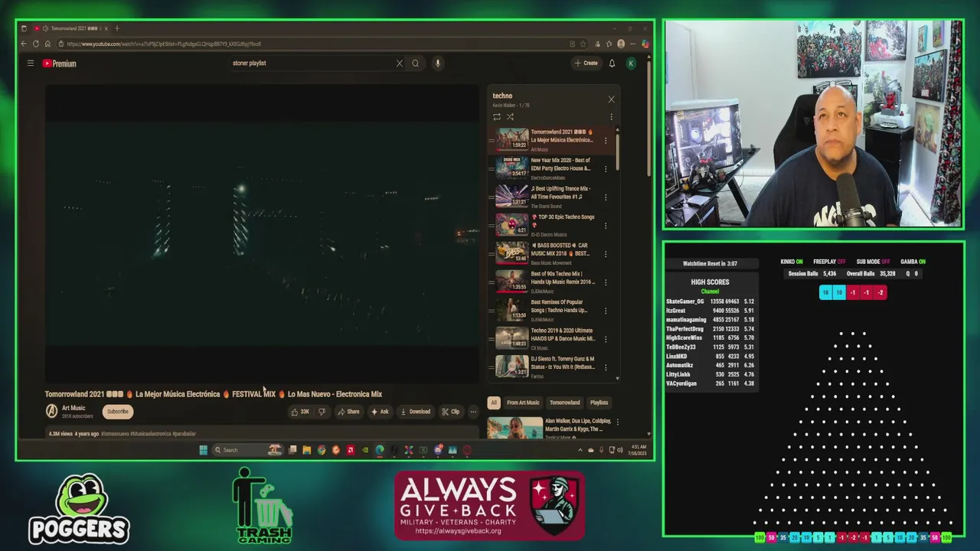Open options menu for Best Remixes Of Popular Songs
Screen dimensions: 980x551
point(606,310)
